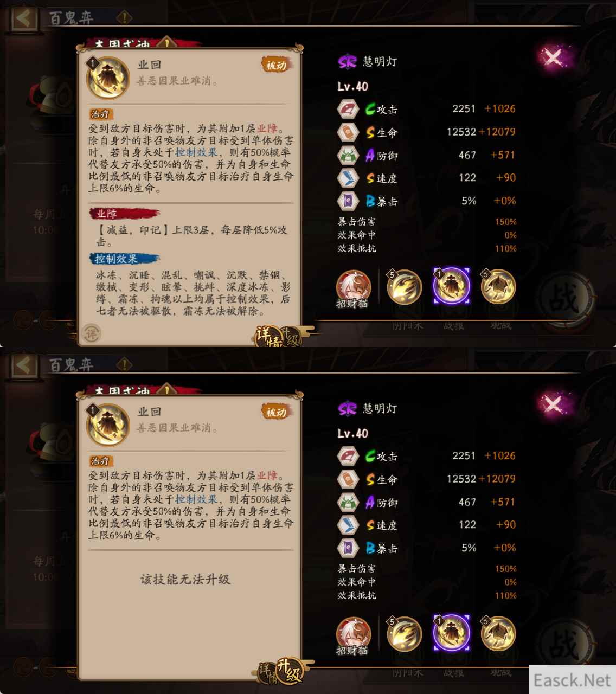The image size is (616, 694).
Task: Click the 百鬼弈 info exclamation icon at top
Action: (x=124, y=18)
